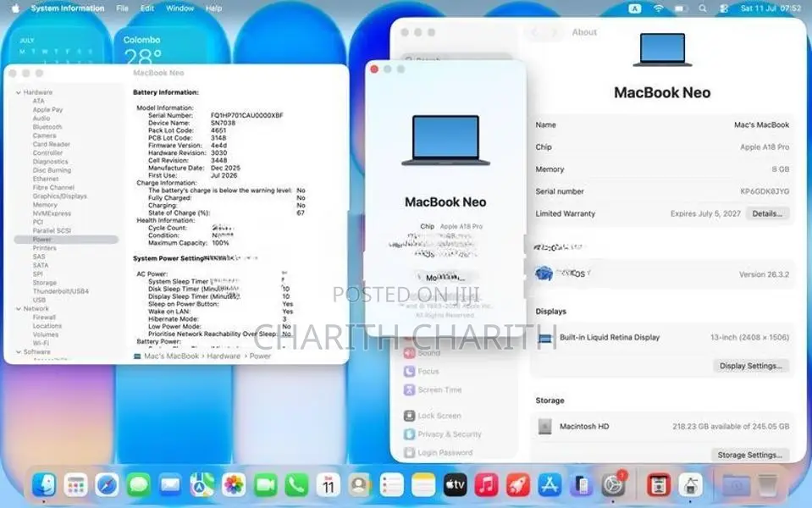Open Privacy & Security in Settings sidebar
The image size is (812, 508).
point(443,434)
